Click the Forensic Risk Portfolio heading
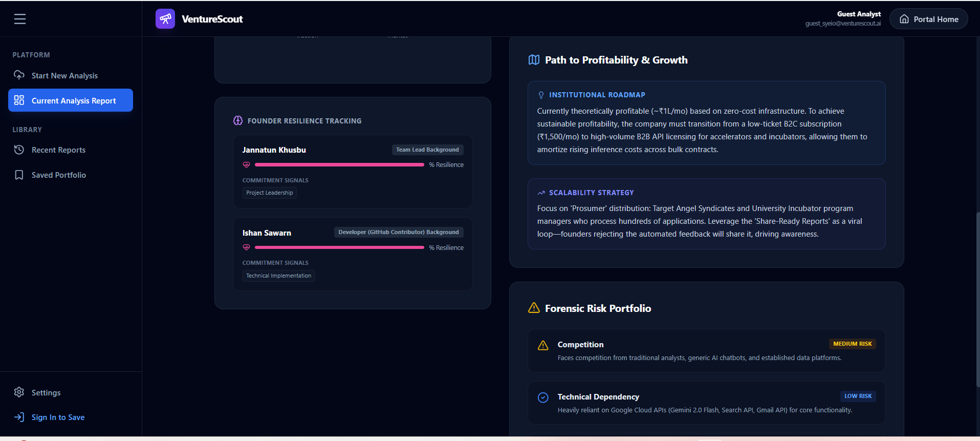 [x=598, y=308]
